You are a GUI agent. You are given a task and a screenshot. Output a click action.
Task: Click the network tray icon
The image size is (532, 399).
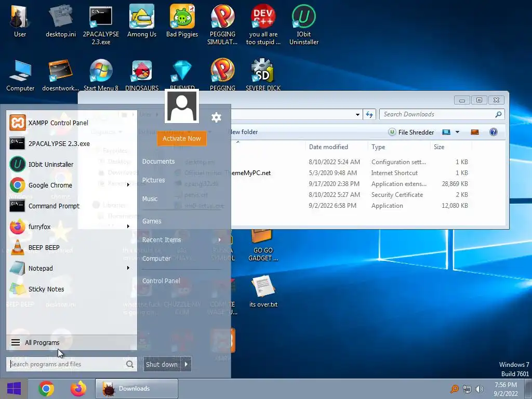467,389
